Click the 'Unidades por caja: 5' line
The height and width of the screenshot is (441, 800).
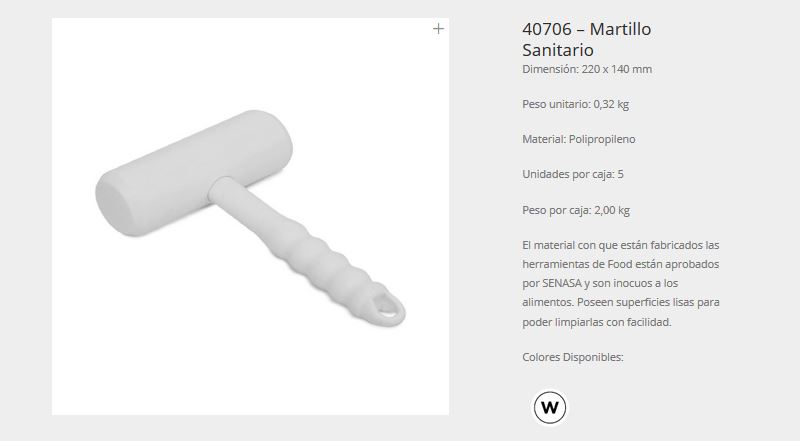click(x=572, y=174)
